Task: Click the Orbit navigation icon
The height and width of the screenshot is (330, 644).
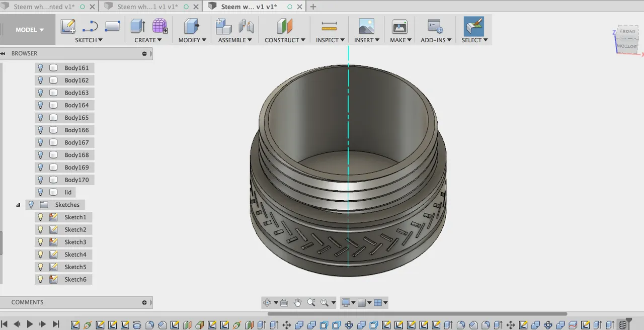Action: [x=267, y=302]
